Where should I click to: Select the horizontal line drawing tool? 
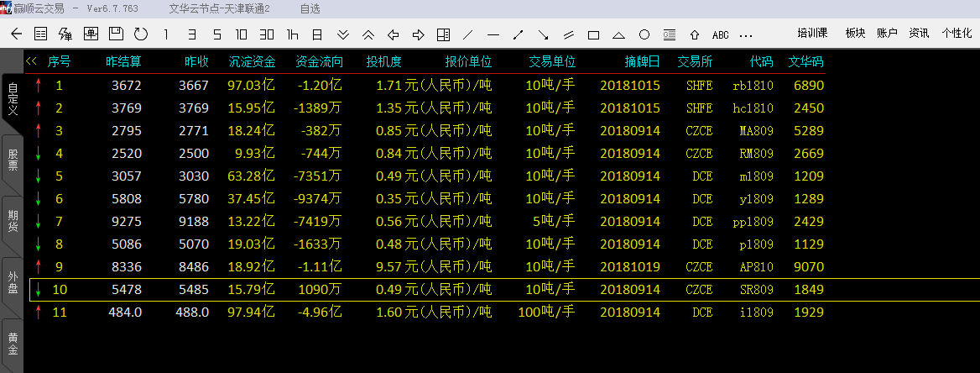493,34
